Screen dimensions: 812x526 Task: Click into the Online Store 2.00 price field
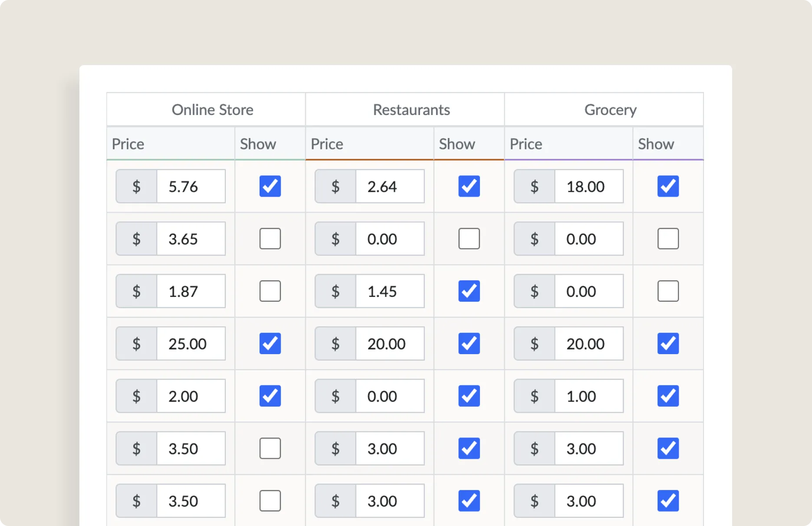191,396
